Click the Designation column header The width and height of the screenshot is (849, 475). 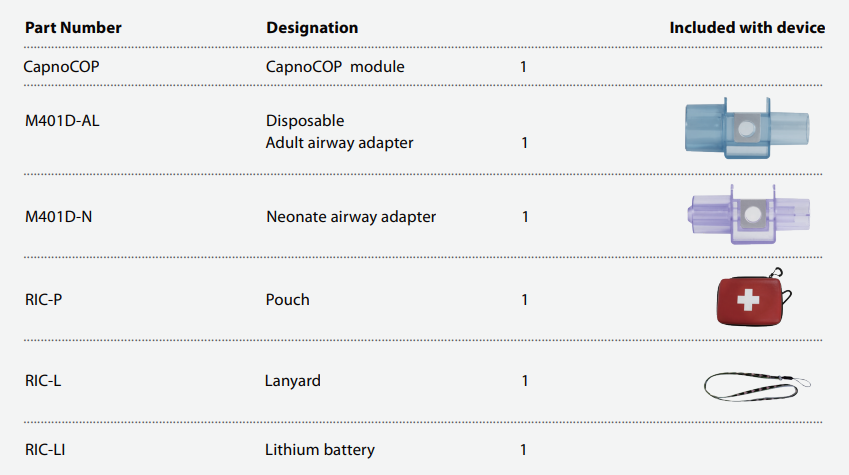[x=312, y=28]
